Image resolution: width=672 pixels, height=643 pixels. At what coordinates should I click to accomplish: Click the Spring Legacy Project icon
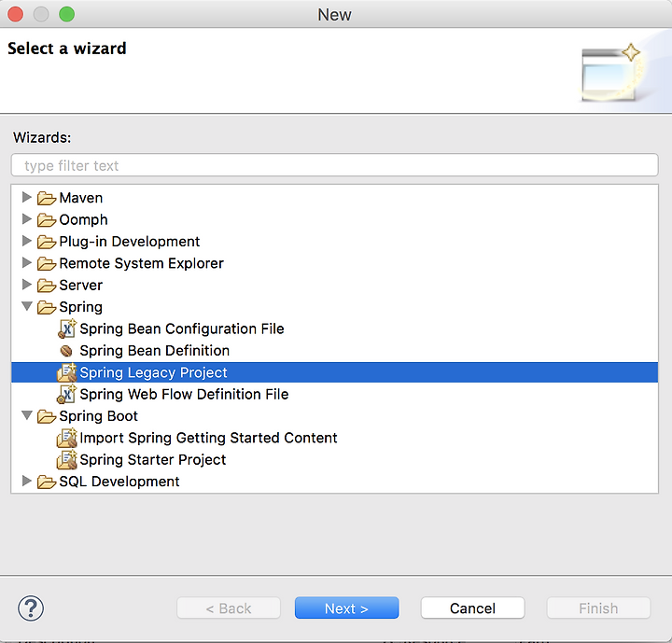click(67, 372)
